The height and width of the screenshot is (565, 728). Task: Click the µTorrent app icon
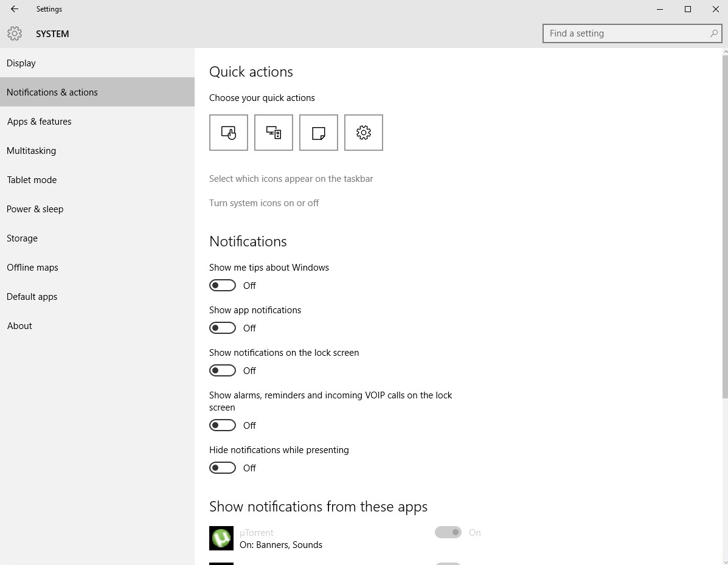tap(221, 538)
